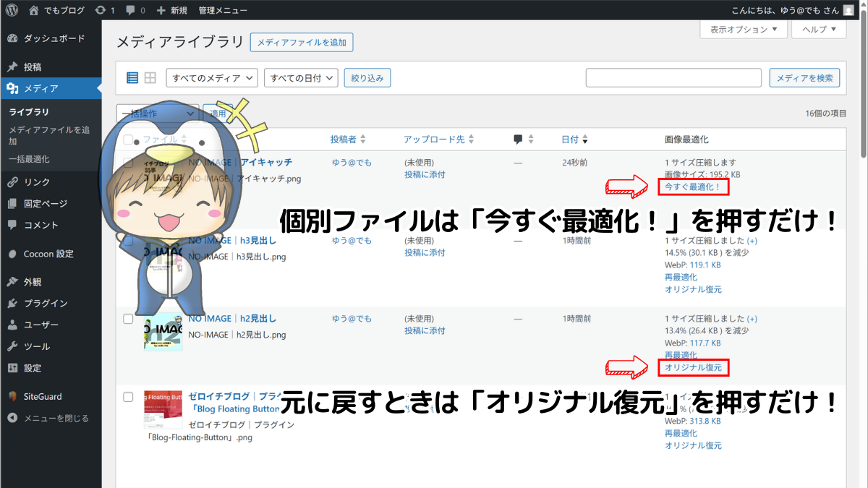This screenshot has height=488, width=868.
Task: Click the Cocoon 設定 circle icon
Action: click(x=12, y=254)
